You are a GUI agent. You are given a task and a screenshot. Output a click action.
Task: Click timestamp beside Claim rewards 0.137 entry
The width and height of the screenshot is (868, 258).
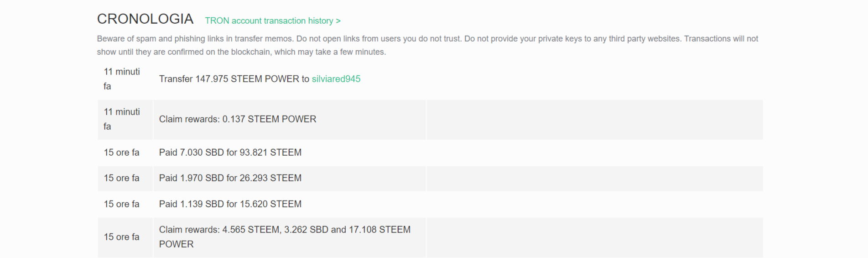tap(122, 119)
